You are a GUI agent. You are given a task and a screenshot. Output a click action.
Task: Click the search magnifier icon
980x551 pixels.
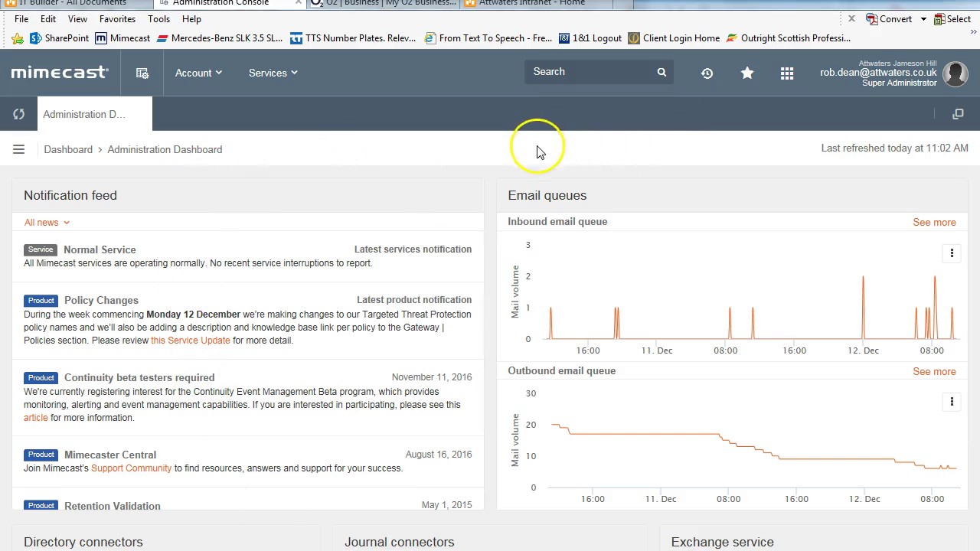click(661, 72)
